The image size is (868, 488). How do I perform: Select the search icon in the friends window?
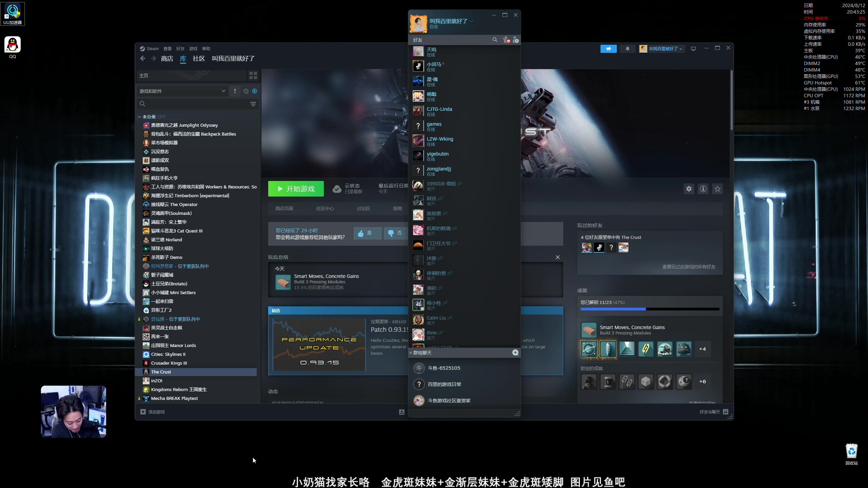[495, 40]
